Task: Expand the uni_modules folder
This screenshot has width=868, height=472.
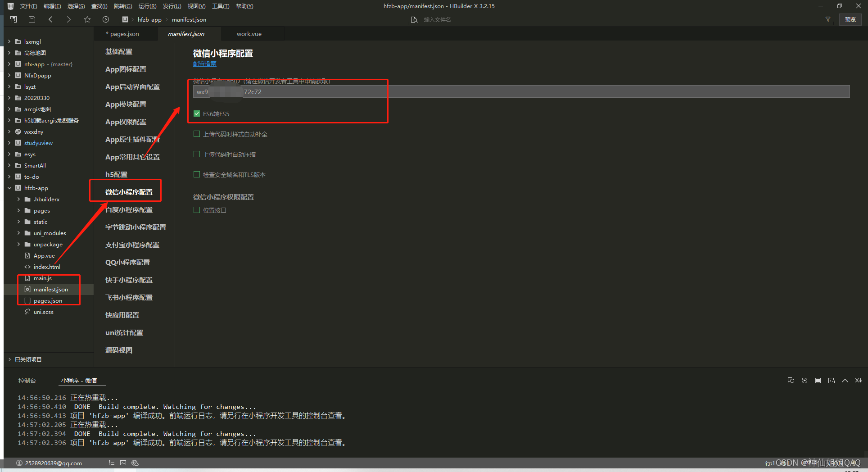Action: coord(18,233)
